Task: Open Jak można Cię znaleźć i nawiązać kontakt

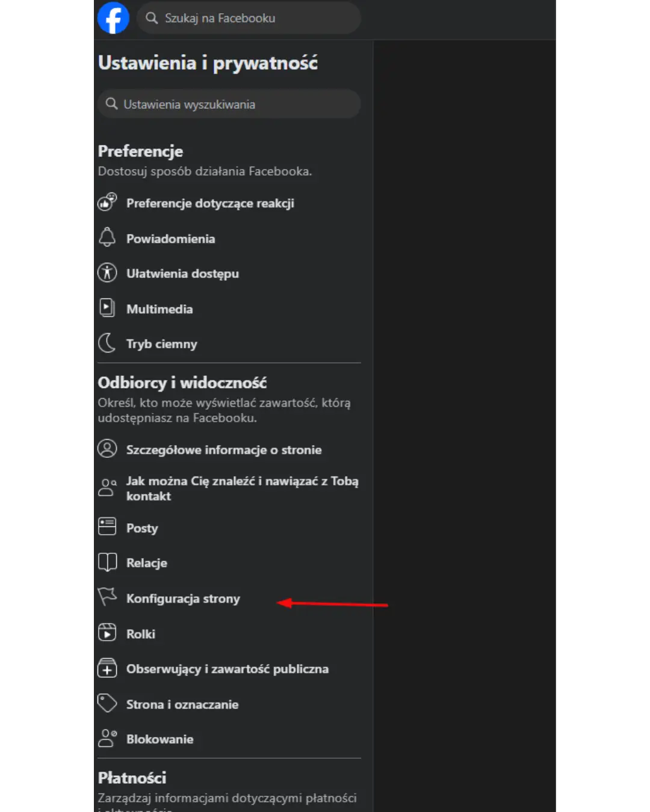Action: click(x=243, y=488)
